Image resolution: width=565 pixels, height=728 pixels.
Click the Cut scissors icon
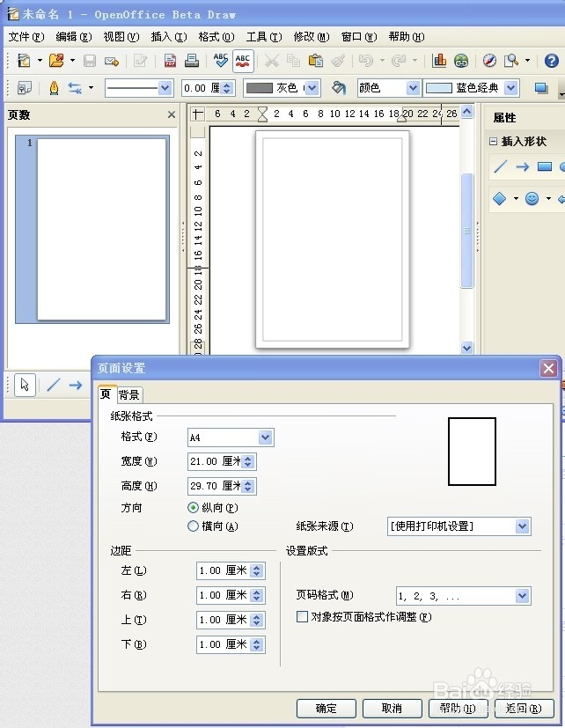click(x=272, y=61)
